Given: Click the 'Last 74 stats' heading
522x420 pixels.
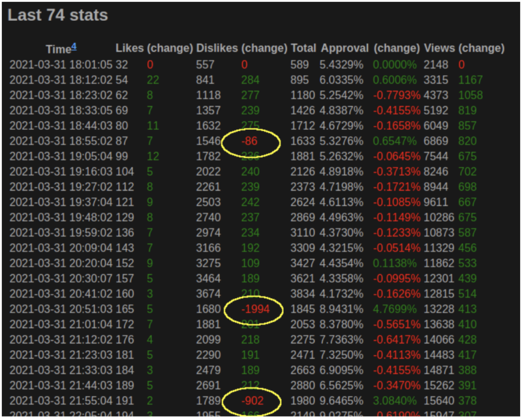Looking at the screenshot, I should coord(58,16).
